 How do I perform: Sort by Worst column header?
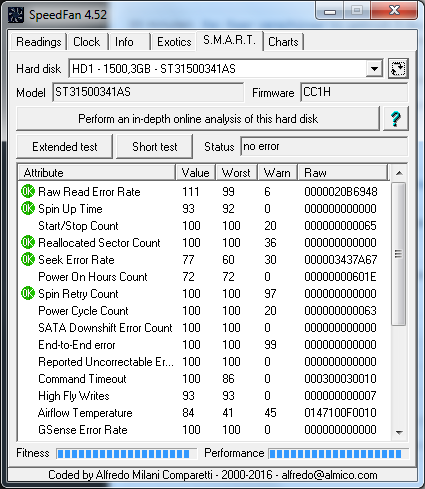point(236,173)
